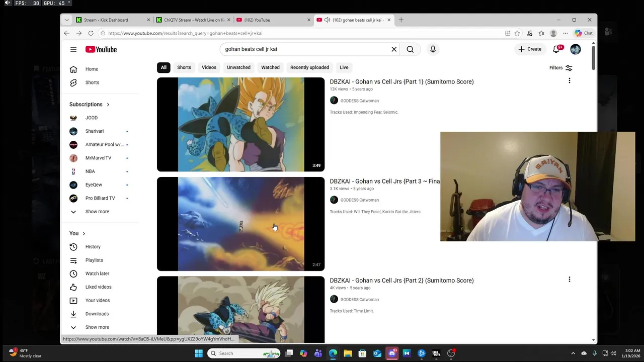This screenshot has width=644, height=362.
Task: Open browser settings three-dot menu
Action: coord(566,33)
